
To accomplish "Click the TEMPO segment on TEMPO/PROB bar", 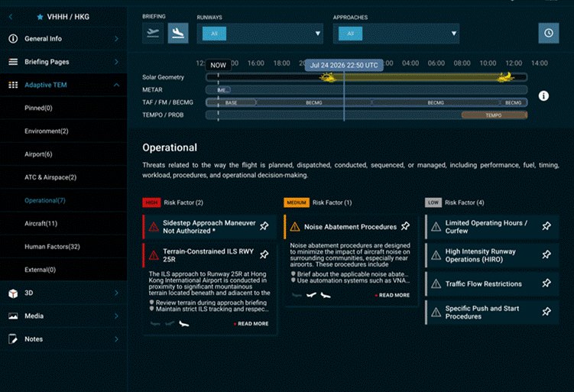I will [494, 115].
